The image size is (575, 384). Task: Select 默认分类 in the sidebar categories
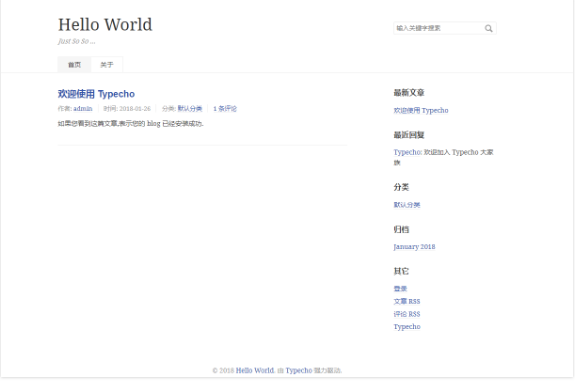tap(407, 205)
